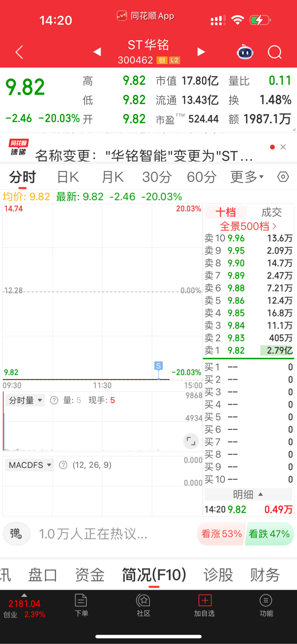This screenshot has height=644, width=297.
Task: Expand chart to fullscreen icon
Action: pyautogui.click(x=191, y=441)
